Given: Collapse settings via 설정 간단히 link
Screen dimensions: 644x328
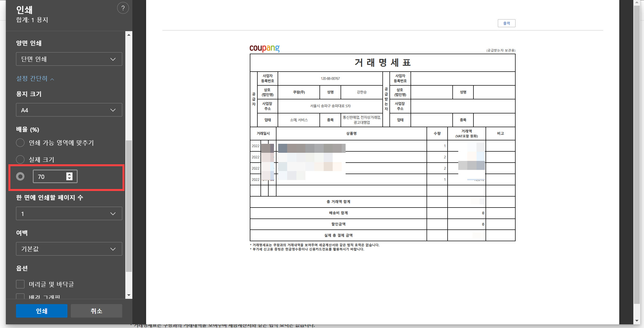Looking at the screenshot, I should (x=35, y=78).
